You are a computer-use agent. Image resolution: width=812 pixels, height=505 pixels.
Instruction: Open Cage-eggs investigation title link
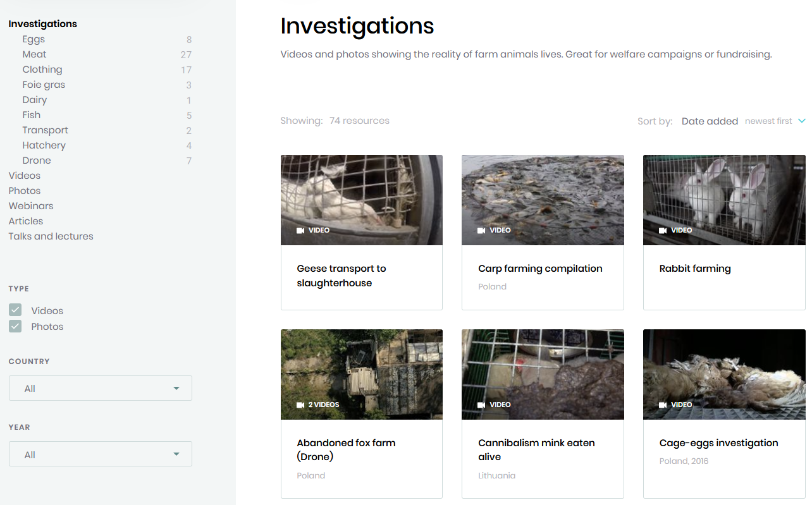(718, 443)
